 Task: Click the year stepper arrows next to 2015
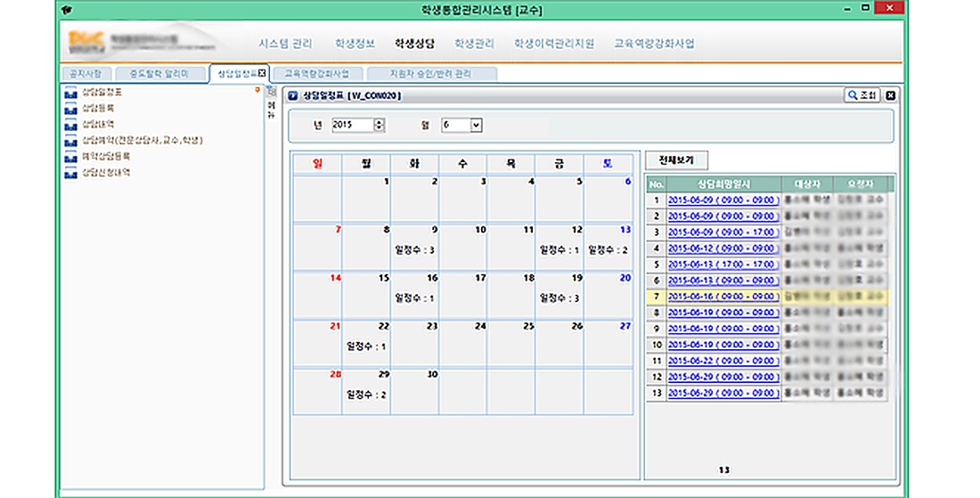point(379,125)
